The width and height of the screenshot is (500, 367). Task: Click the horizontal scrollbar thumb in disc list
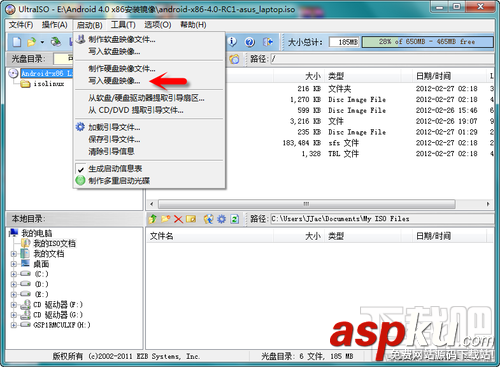306,204
